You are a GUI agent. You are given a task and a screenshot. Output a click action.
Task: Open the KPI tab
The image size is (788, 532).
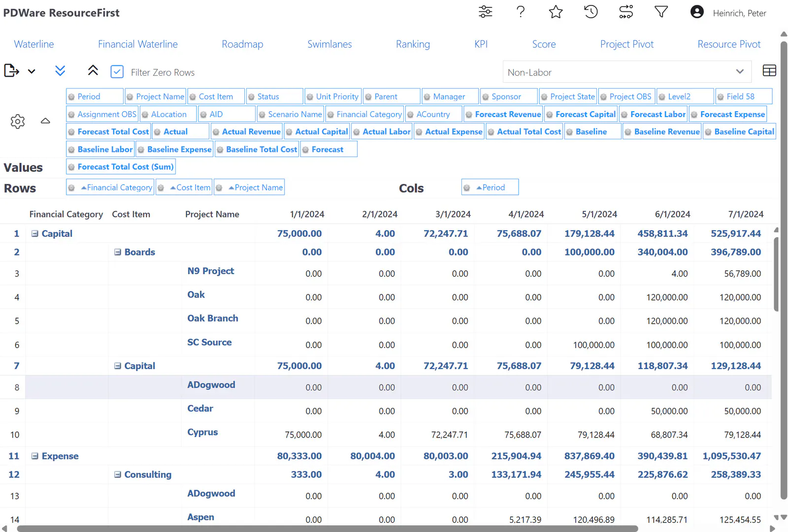tap(481, 44)
